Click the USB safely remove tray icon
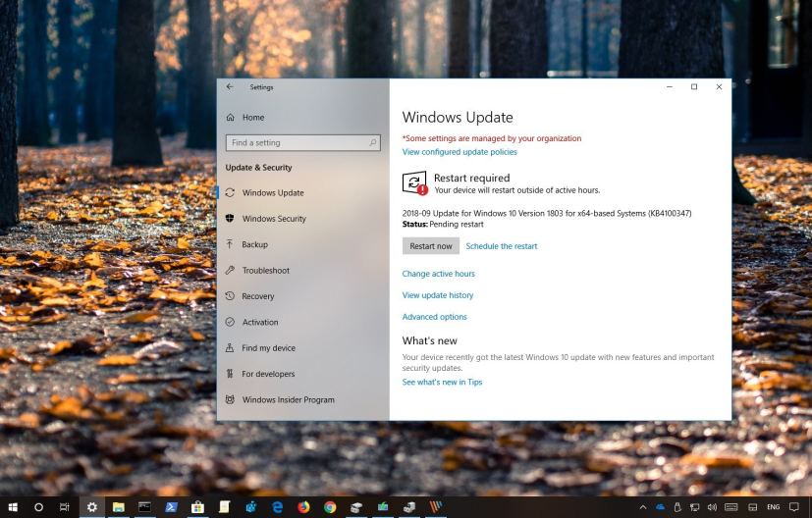Viewport: 812px width, 518px height. 677,507
